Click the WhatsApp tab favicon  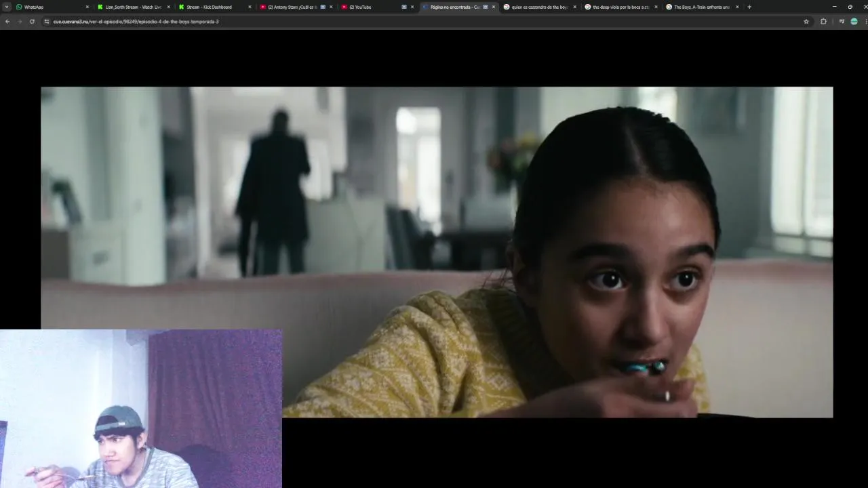(19, 7)
